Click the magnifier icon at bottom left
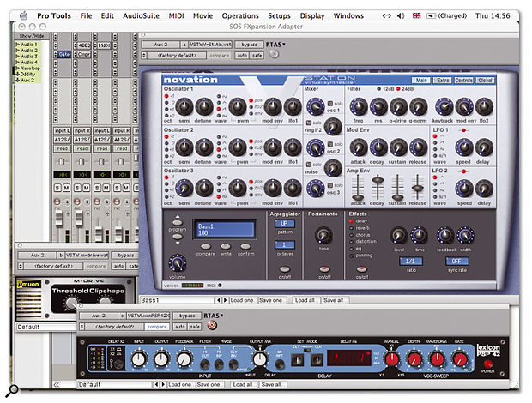Image resolution: width=532 pixels, height=403 pixels. coord(12,390)
